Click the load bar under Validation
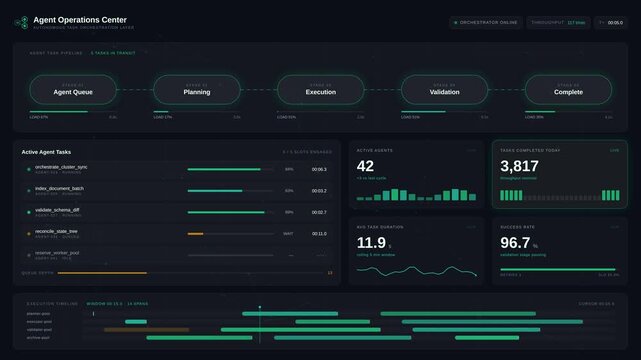Viewport: 641px width, 360px height. (444, 112)
